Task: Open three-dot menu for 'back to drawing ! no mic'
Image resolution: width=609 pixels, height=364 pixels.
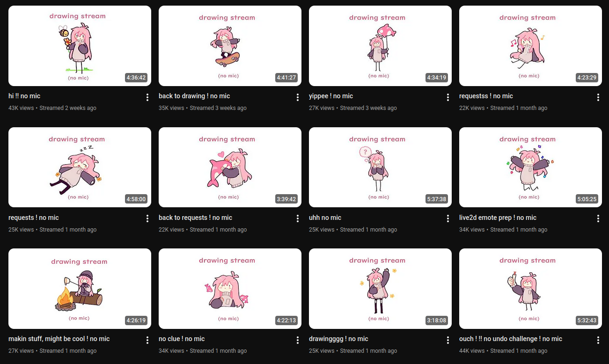Action: tap(298, 97)
